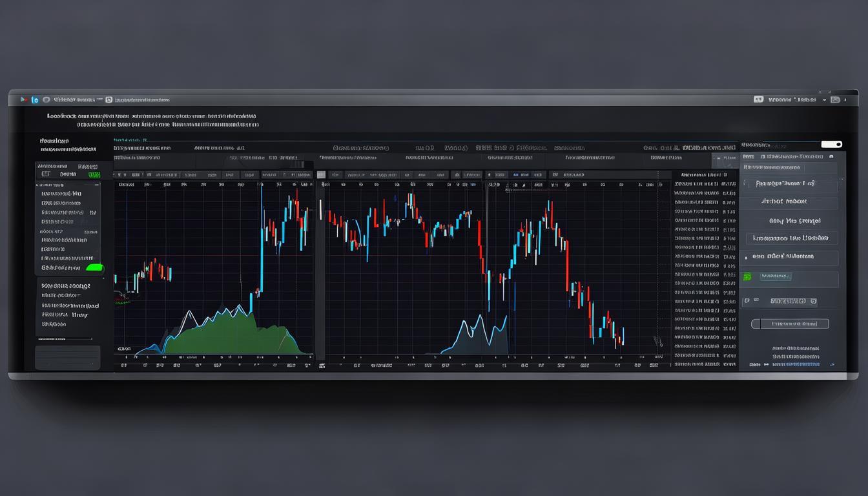Click the thin slider line in lower left sidebar

click(x=63, y=338)
